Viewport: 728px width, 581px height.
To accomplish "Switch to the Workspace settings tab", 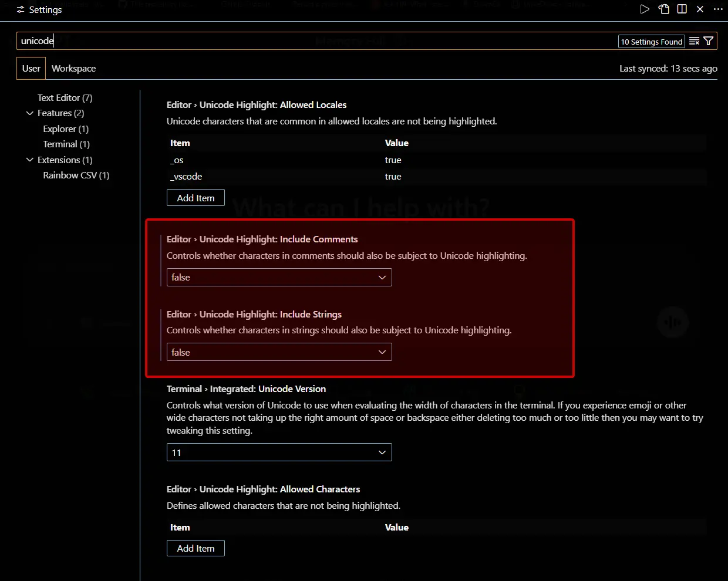I will 73,69.
